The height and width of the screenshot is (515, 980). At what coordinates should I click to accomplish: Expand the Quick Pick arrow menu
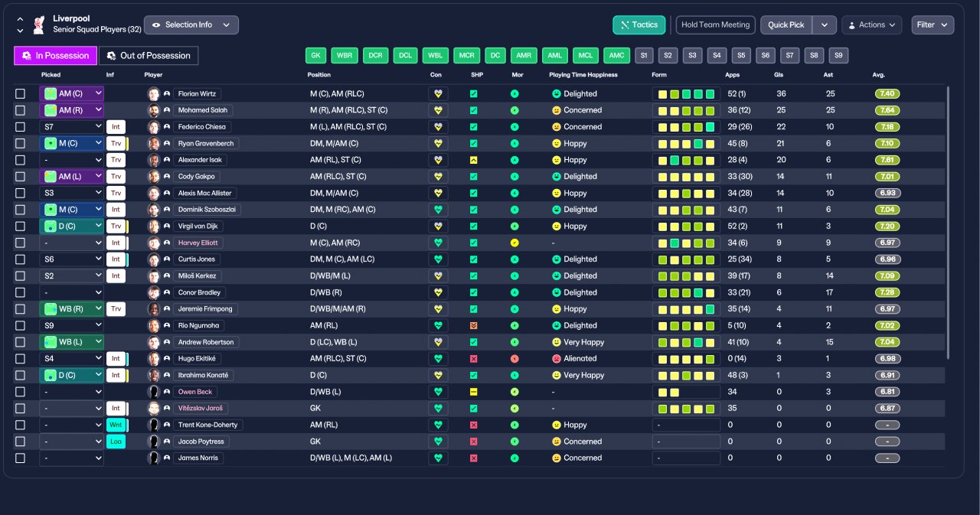pyautogui.click(x=824, y=25)
